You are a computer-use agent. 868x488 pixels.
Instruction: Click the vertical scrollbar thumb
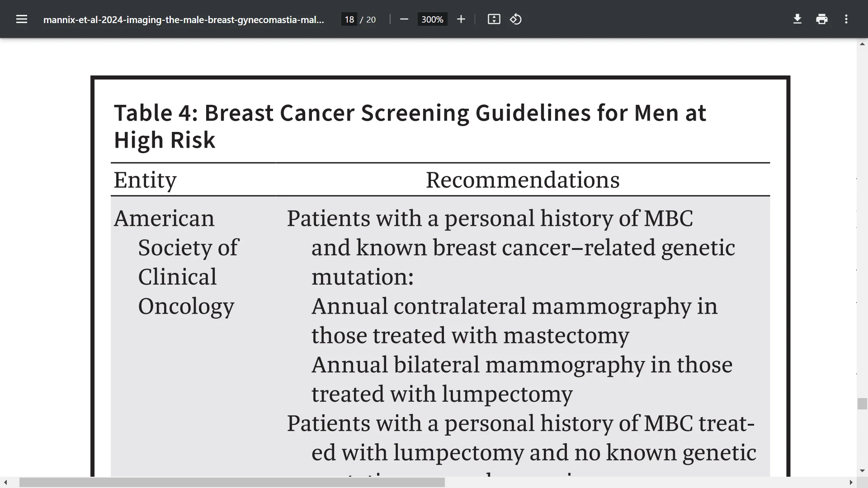pyautogui.click(x=862, y=404)
